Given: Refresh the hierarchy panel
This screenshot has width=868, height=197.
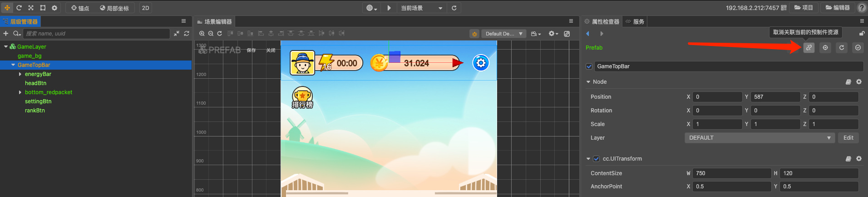Looking at the screenshot, I should pos(187,33).
